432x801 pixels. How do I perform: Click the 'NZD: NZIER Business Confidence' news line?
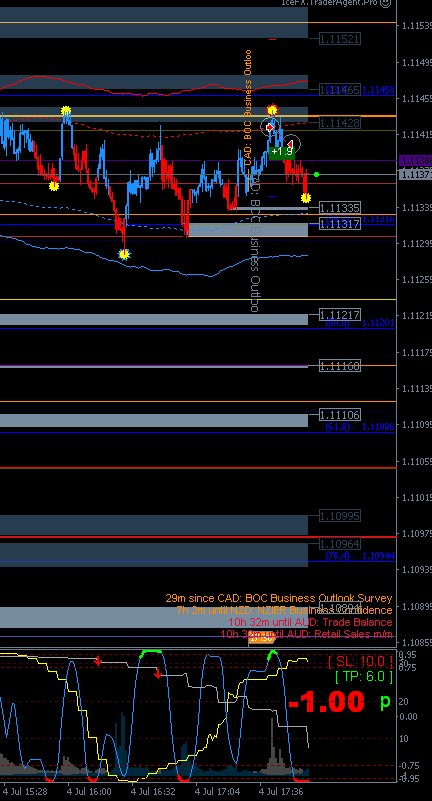(x=284, y=610)
